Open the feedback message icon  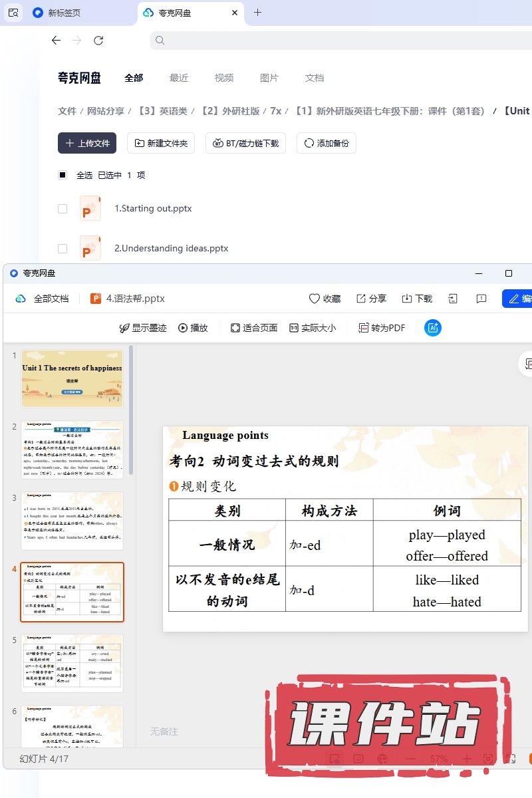[481, 299]
